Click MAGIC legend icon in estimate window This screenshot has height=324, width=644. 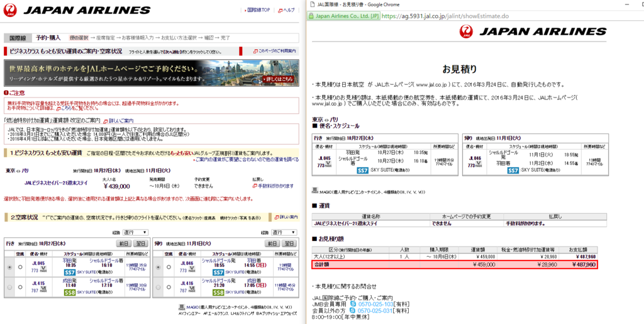point(316,191)
